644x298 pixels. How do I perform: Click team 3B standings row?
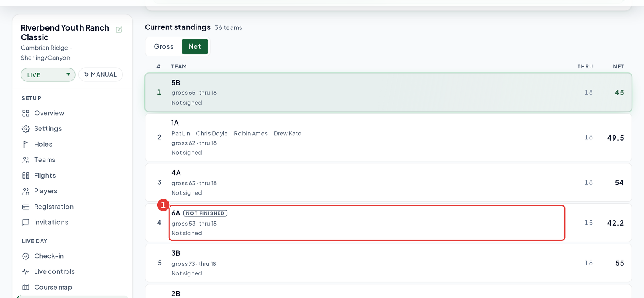388,263
